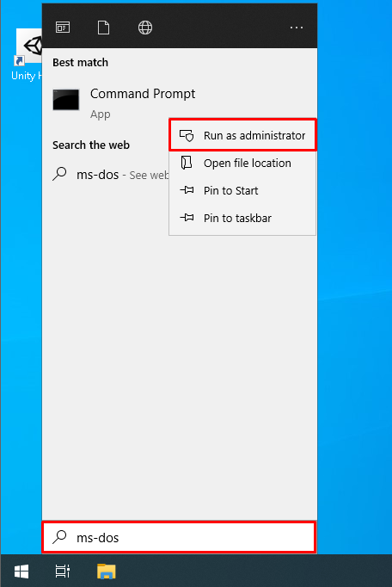The width and height of the screenshot is (392, 587).
Task: Click the shield icon beside Run as administrator
Action: click(187, 135)
